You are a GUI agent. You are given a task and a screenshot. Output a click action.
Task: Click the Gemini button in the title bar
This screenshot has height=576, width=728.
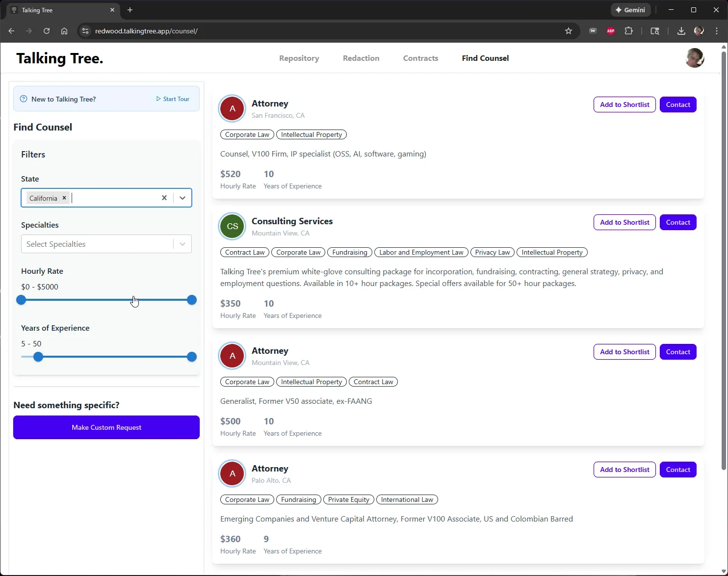pyautogui.click(x=631, y=10)
